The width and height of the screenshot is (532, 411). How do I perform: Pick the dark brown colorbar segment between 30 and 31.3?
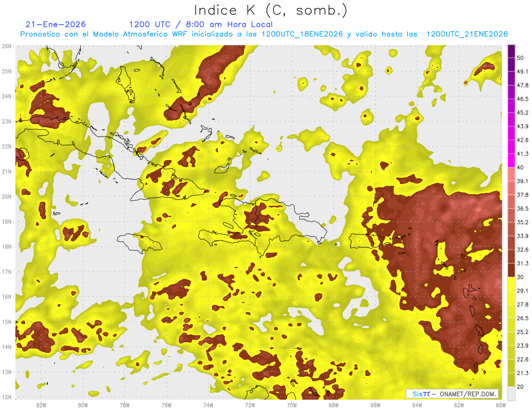point(511,270)
